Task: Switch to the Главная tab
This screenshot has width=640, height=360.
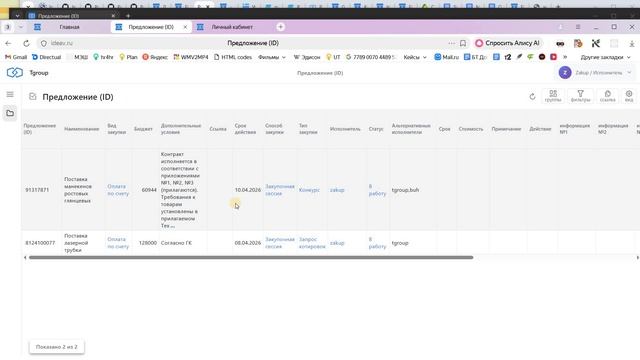Action: pyautogui.click(x=69, y=27)
